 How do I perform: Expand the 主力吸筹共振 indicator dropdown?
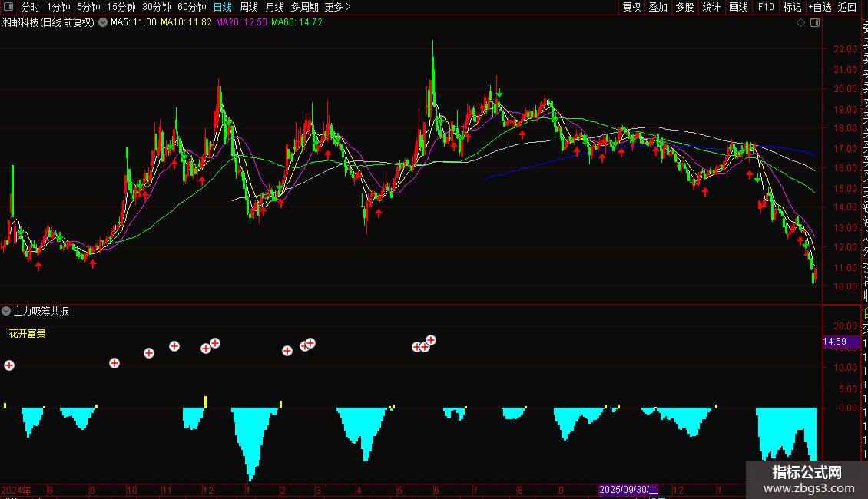(7, 311)
